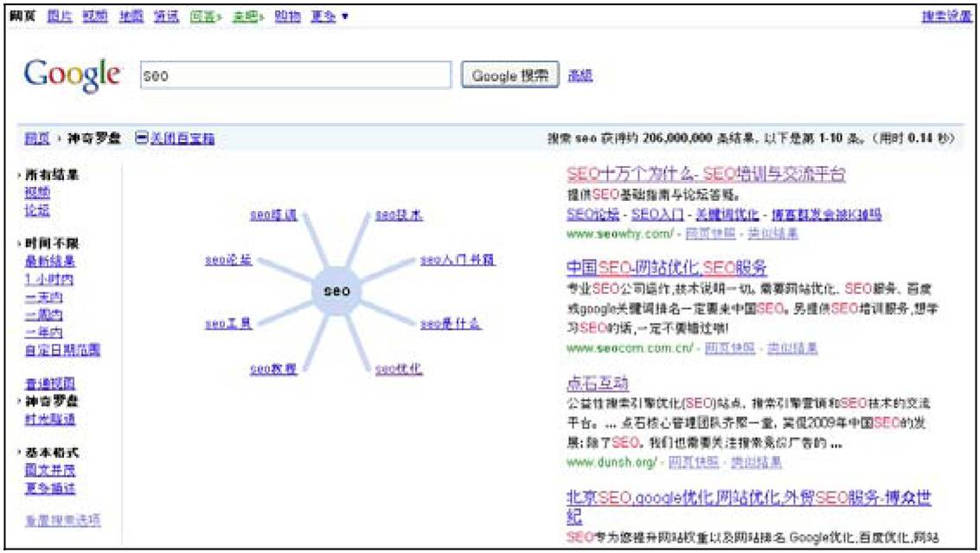Open the 点石互动 result

pos(598,383)
